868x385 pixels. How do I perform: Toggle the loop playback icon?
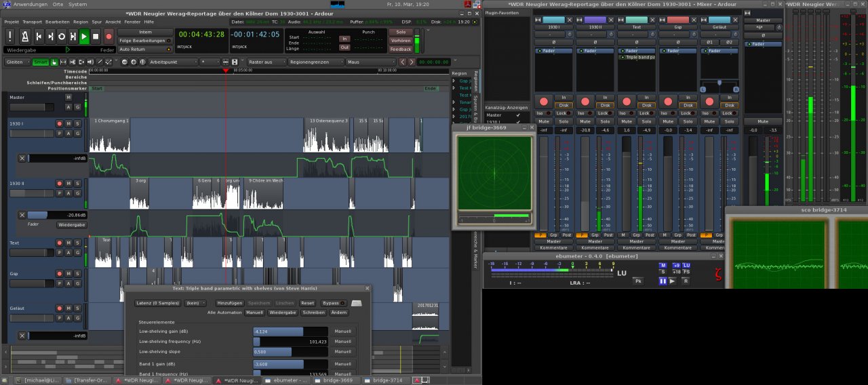(x=62, y=36)
